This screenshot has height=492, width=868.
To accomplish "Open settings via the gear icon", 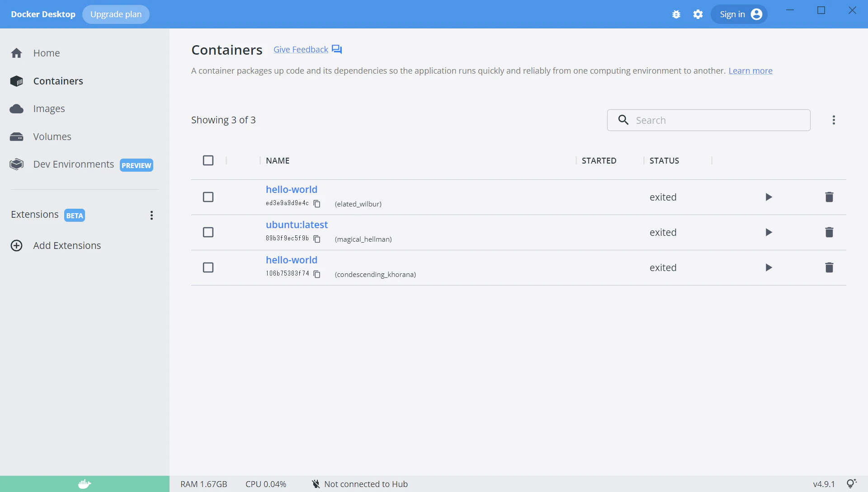I will (x=698, y=14).
